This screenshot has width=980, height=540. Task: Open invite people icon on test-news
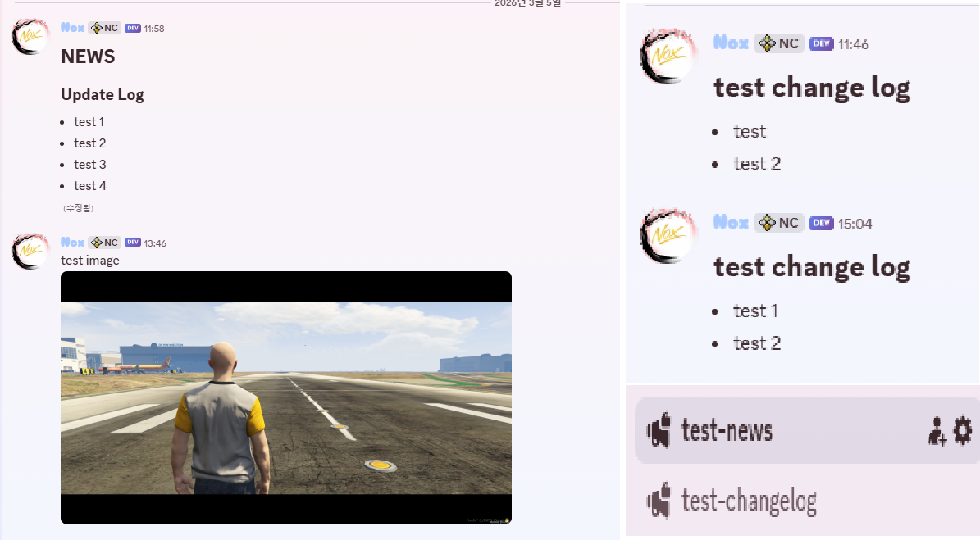pyautogui.click(x=937, y=431)
